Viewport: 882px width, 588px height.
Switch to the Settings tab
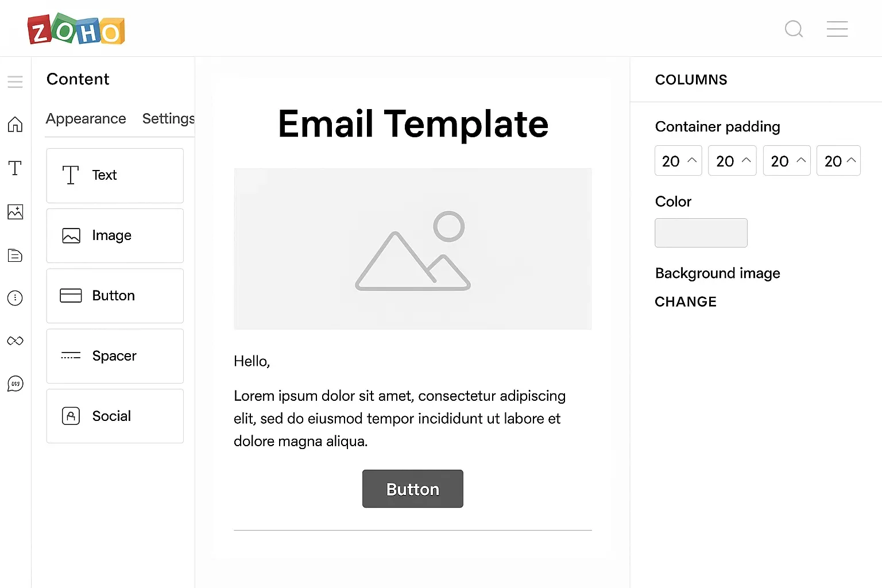click(168, 119)
